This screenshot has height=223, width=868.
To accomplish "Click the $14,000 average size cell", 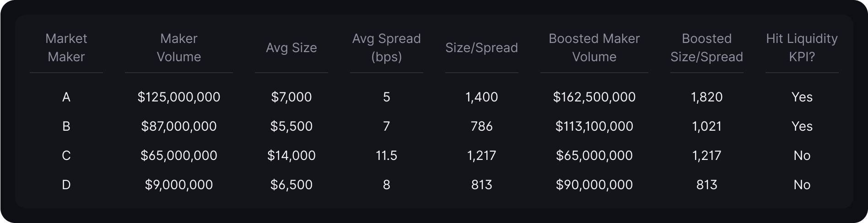I will (291, 155).
